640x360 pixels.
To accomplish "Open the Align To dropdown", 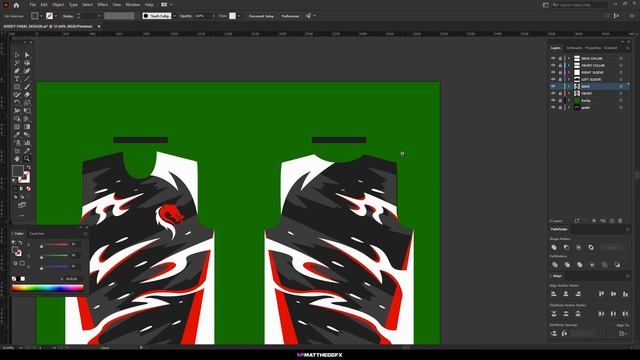I will (622, 333).
